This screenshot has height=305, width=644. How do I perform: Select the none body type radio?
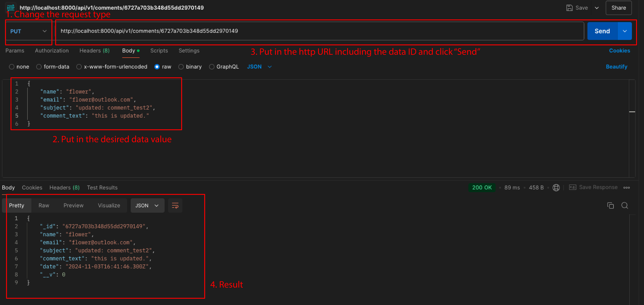(12, 67)
